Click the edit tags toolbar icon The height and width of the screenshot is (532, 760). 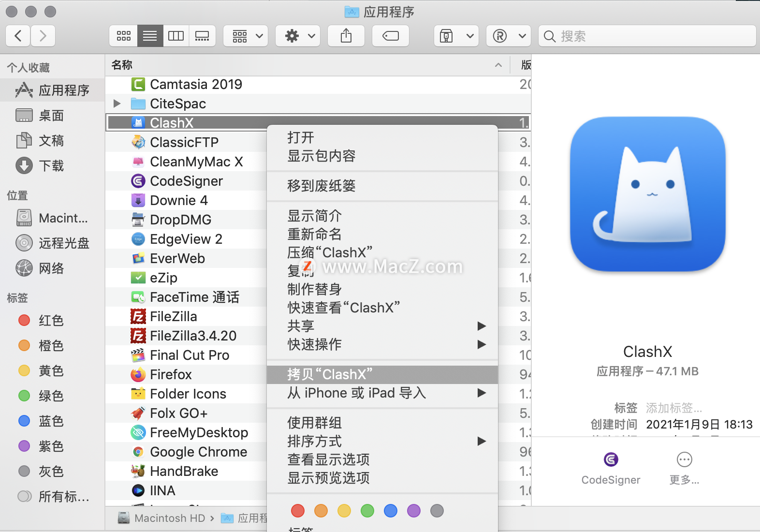pyautogui.click(x=391, y=36)
